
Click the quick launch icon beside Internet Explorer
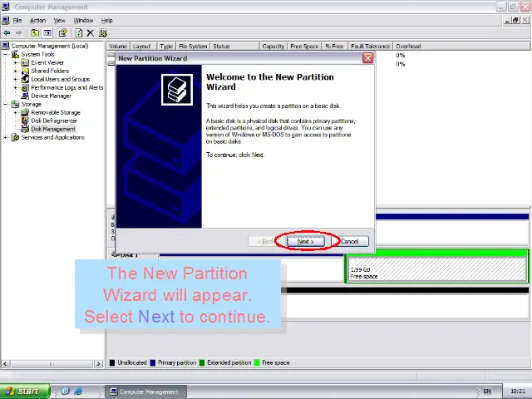(66, 392)
